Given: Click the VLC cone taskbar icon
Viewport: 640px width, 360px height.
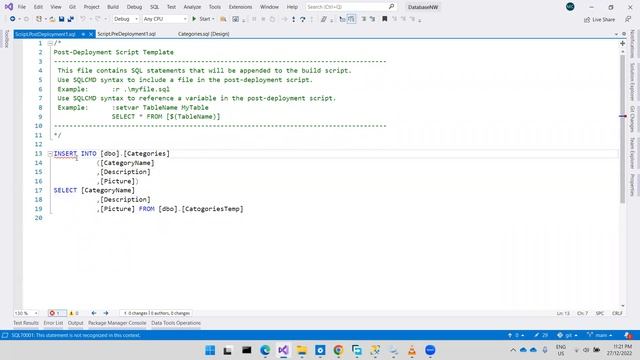Looking at the screenshot, I should coord(412,350).
